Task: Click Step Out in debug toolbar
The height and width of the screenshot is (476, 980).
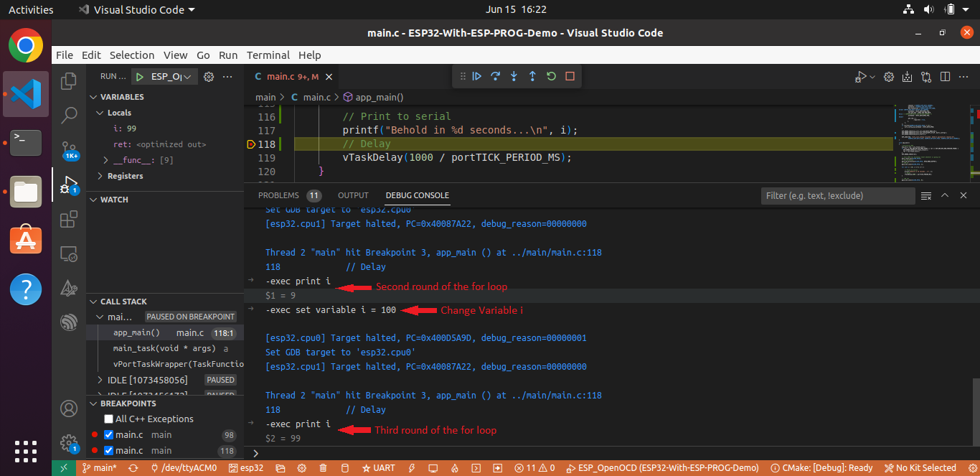Action: tap(532, 76)
